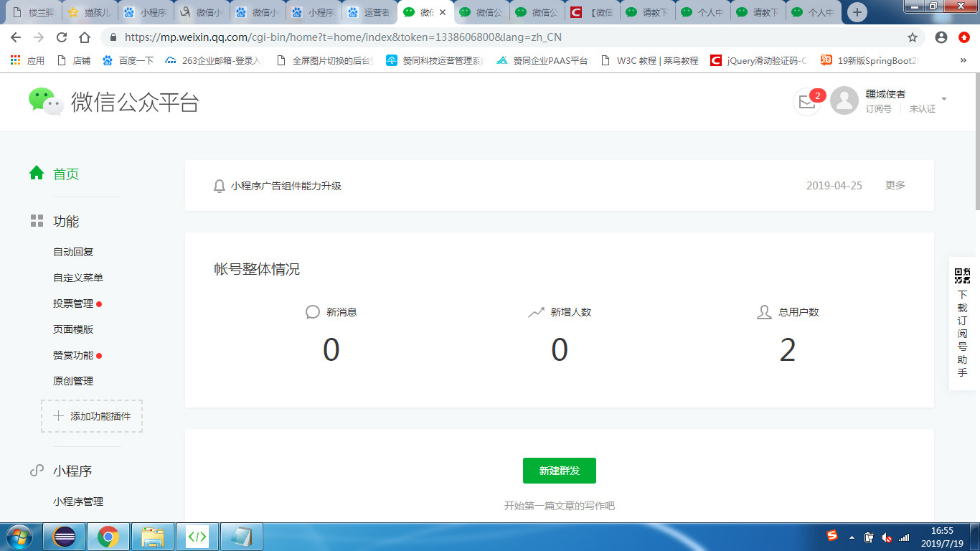The height and width of the screenshot is (551, 980).
Task: Open the W3C 教程 | 菜鸟教程 bookmark
Action: coord(649,61)
